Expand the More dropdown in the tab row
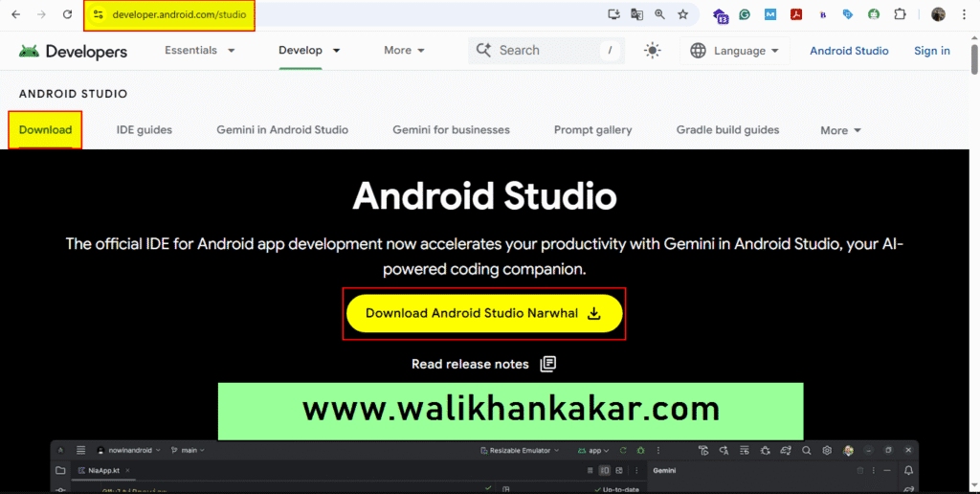The height and width of the screenshot is (494, 980). point(840,130)
